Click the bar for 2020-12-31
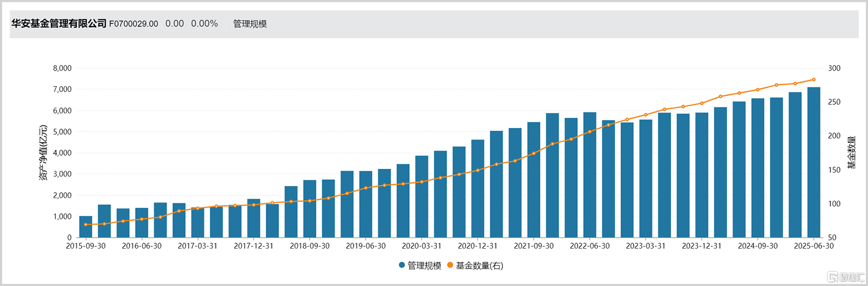Viewport: 868px width, 286px height. [478, 189]
